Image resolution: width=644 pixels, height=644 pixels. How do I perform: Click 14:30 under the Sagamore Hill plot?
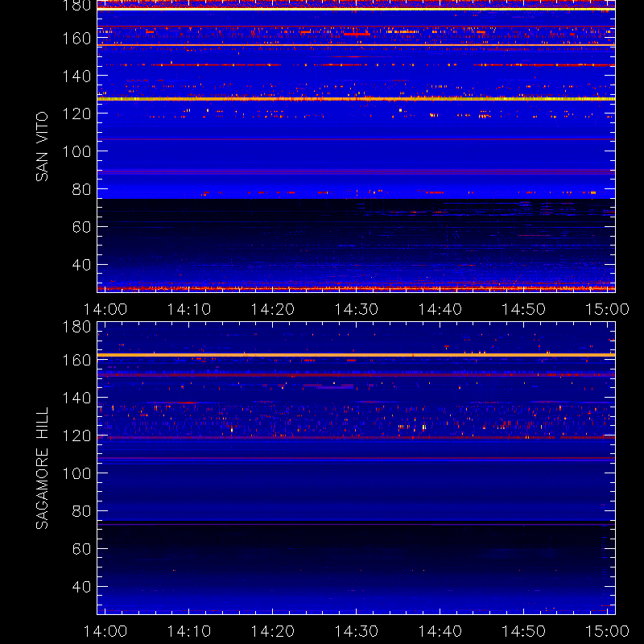(x=356, y=631)
